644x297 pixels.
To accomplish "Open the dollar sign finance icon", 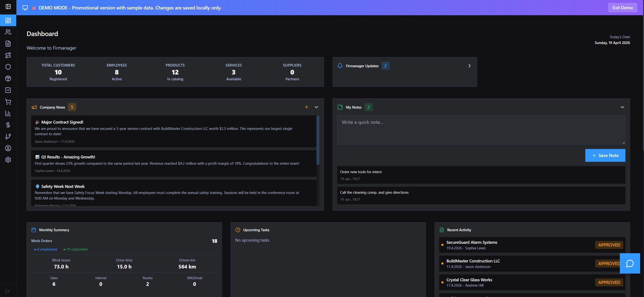I will [x=8, y=125].
